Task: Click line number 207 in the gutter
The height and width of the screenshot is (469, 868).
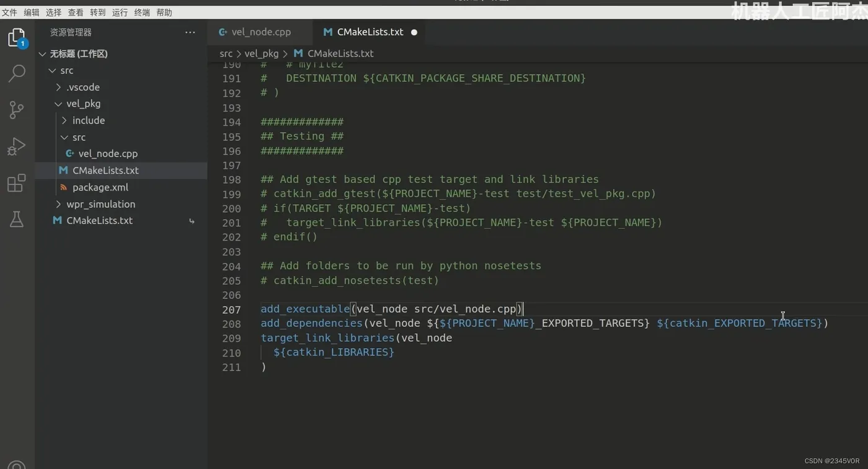Action: (x=231, y=310)
